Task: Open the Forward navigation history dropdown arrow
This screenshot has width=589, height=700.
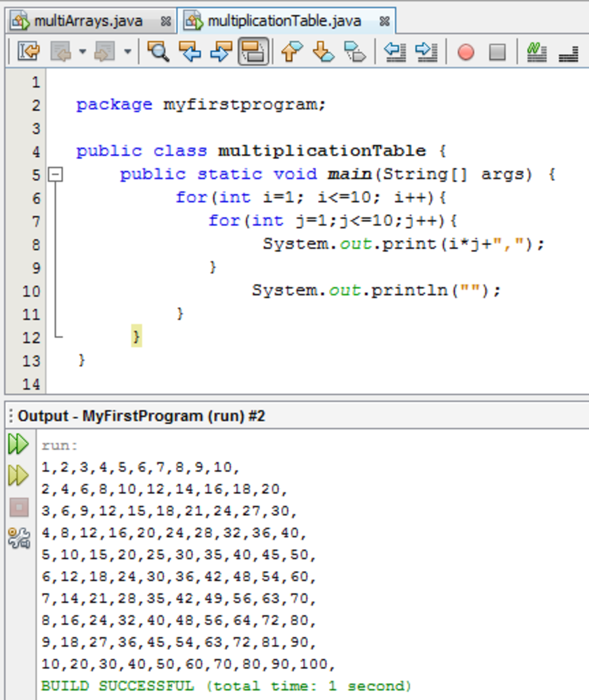Action: pos(127,52)
